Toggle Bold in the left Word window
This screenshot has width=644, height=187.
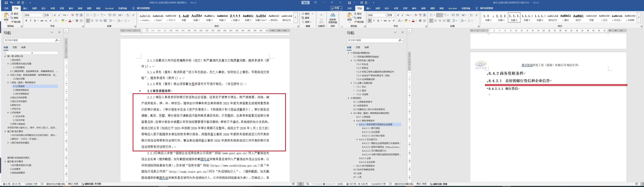(26, 21)
